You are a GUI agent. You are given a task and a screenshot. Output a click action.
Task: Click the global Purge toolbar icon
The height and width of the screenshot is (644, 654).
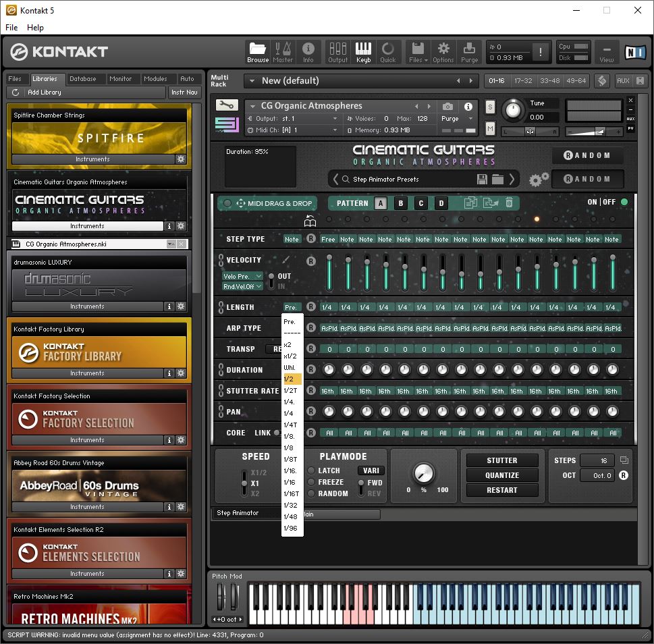tap(469, 52)
